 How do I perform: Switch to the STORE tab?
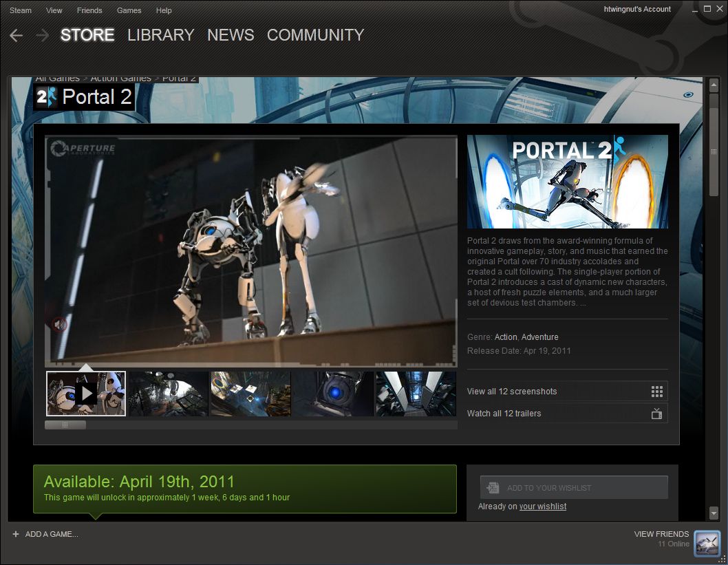point(87,35)
